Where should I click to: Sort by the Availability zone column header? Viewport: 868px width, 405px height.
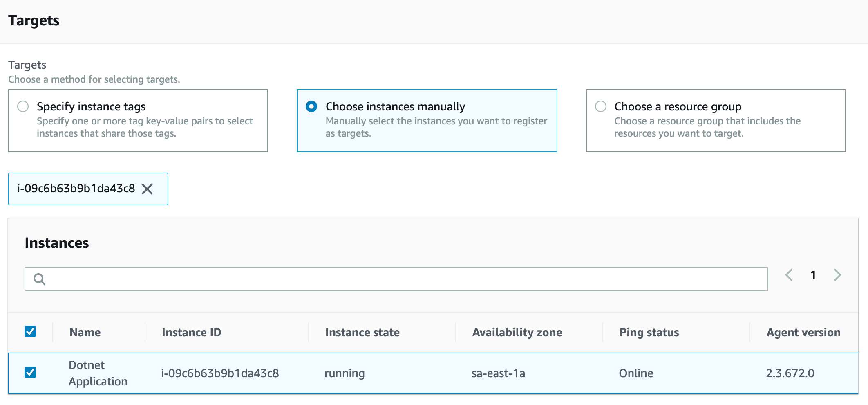point(517,332)
